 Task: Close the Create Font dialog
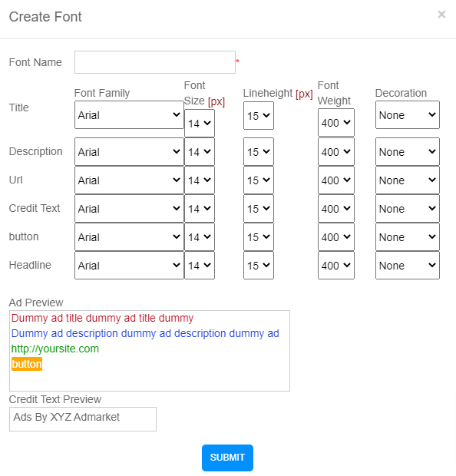pos(441,15)
